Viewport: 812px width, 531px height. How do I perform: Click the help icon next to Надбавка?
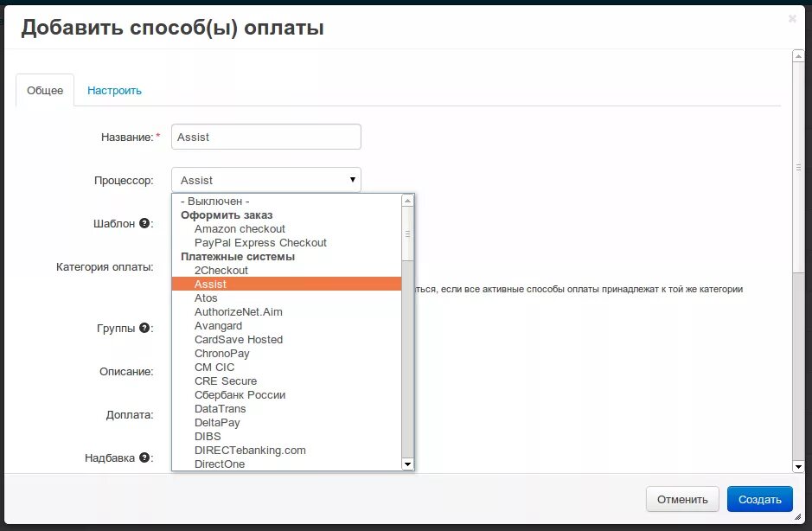tap(144, 457)
